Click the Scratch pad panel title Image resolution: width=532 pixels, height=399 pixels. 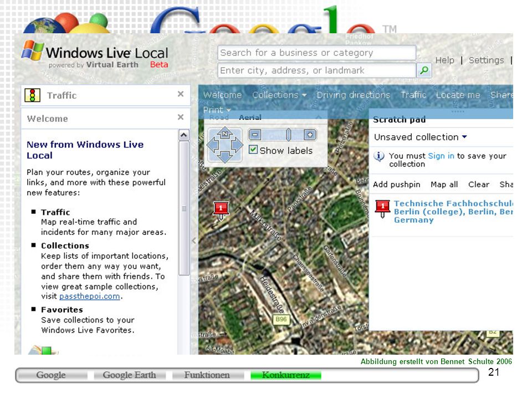[399, 120]
